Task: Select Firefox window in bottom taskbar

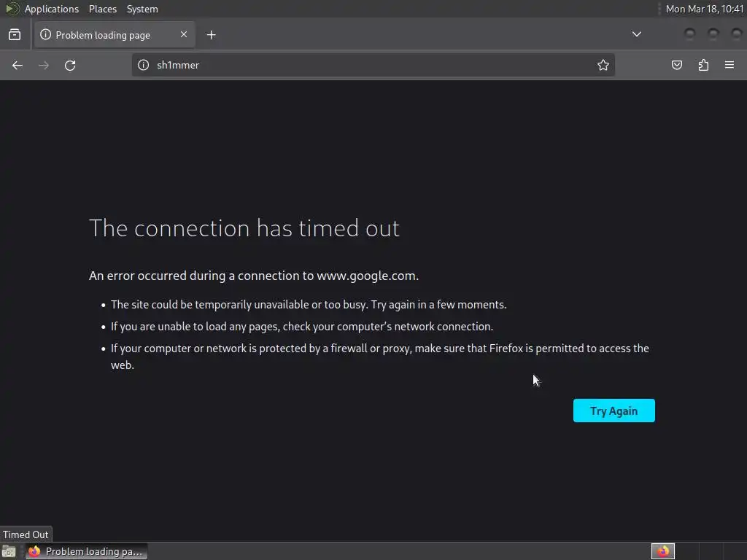Action: pyautogui.click(x=86, y=551)
